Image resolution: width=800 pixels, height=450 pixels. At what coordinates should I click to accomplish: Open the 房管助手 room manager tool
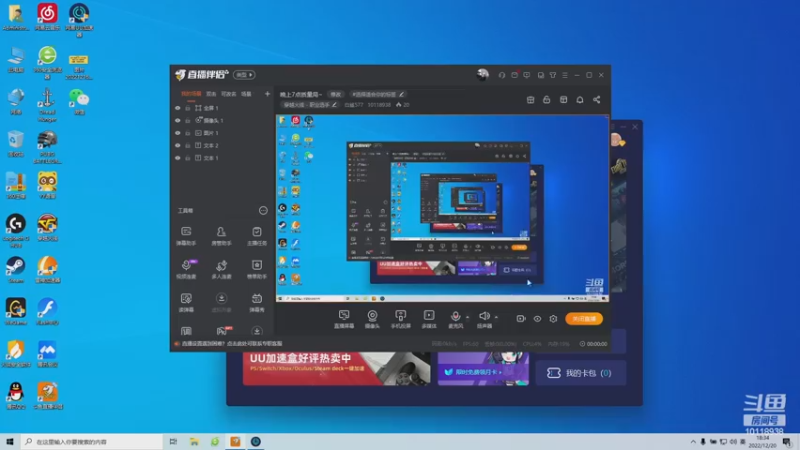[221, 236]
